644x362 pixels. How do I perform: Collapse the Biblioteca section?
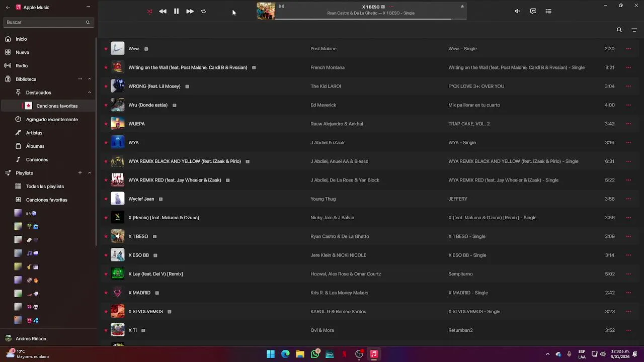coord(90,79)
